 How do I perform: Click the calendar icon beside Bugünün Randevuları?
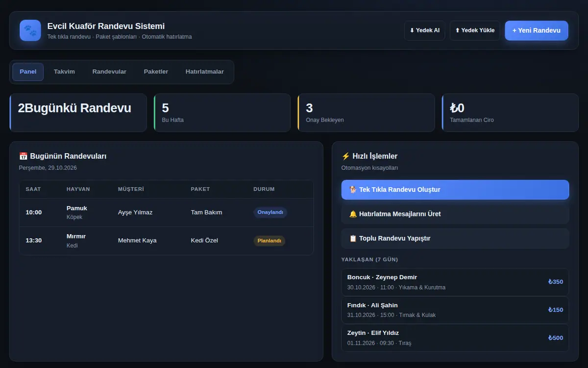point(23,156)
